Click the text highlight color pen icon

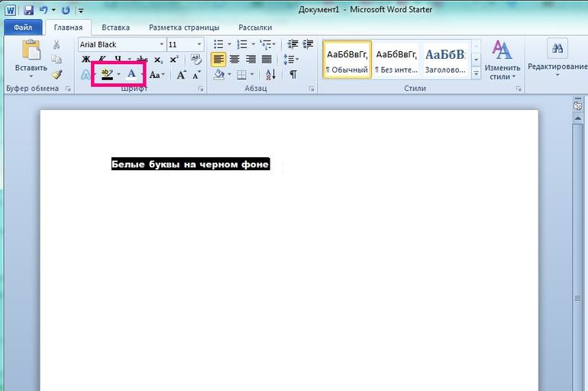pos(107,74)
